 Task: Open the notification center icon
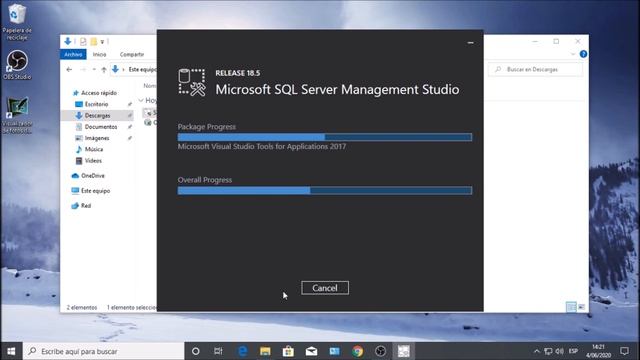click(x=624, y=351)
